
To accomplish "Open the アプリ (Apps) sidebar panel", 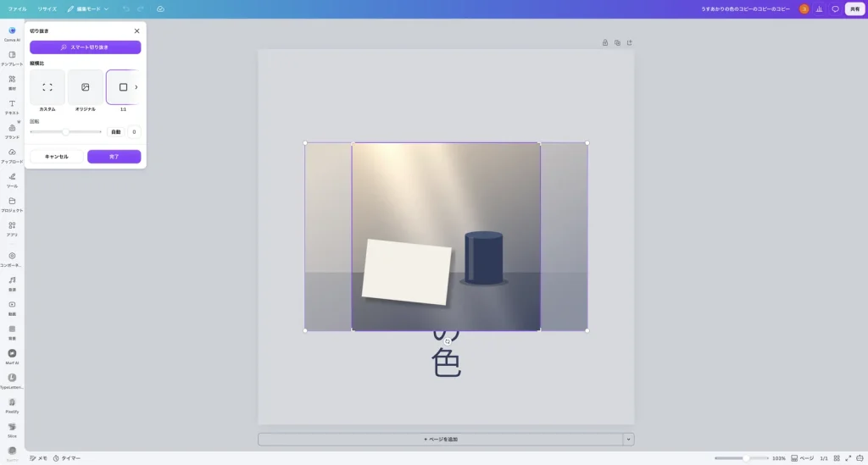I will pos(12,229).
